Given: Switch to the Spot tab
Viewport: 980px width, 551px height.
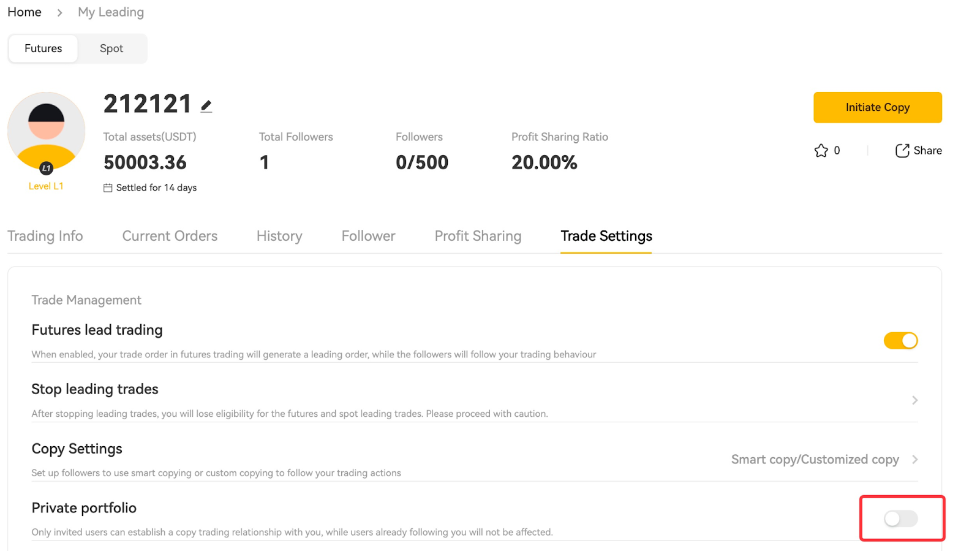Looking at the screenshot, I should tap(111, 48).
